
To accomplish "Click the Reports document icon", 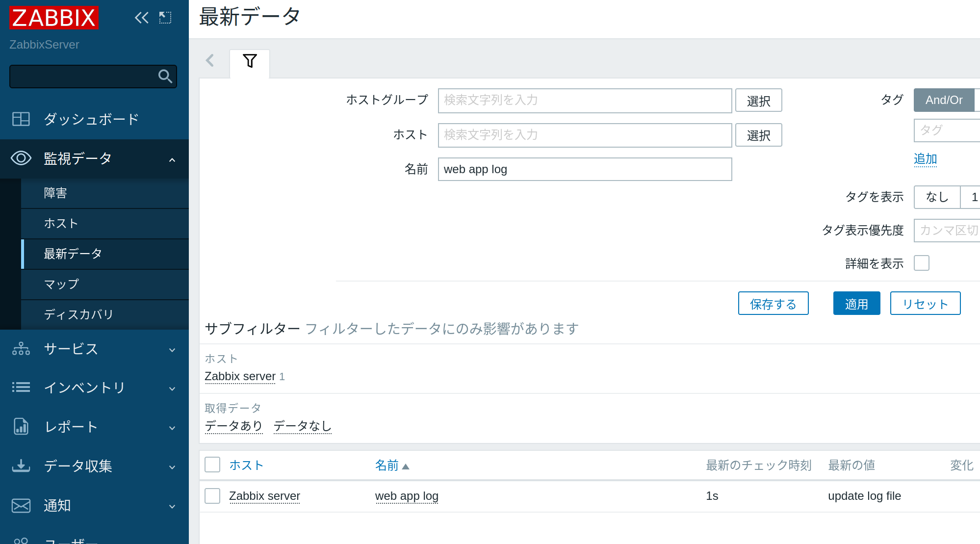I will point(21,427).
